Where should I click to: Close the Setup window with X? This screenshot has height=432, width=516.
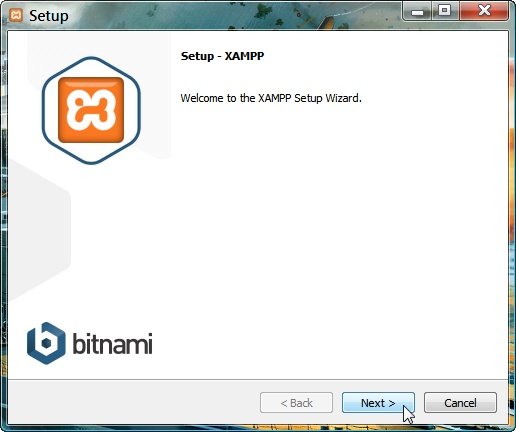[484, 11]
